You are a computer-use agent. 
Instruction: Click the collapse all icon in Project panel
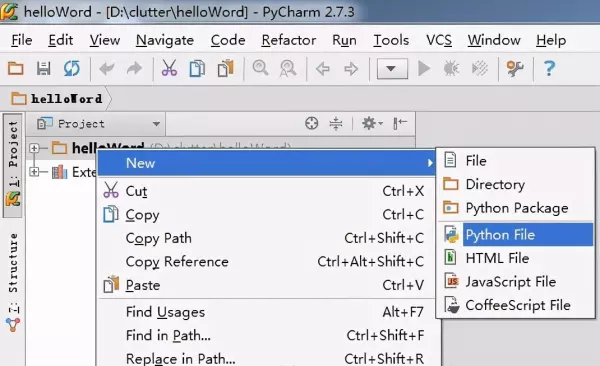336,124
